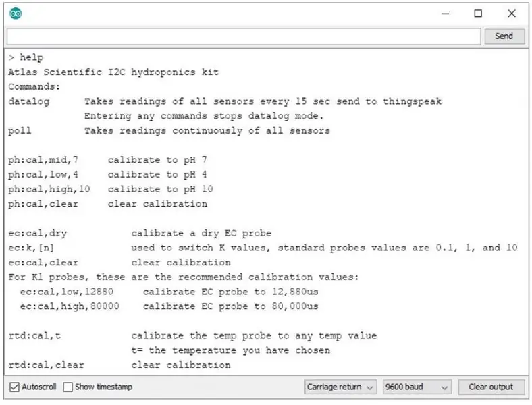
Task: Open the Carriage return line ending dropdown
Action: [x=340, y=387]
